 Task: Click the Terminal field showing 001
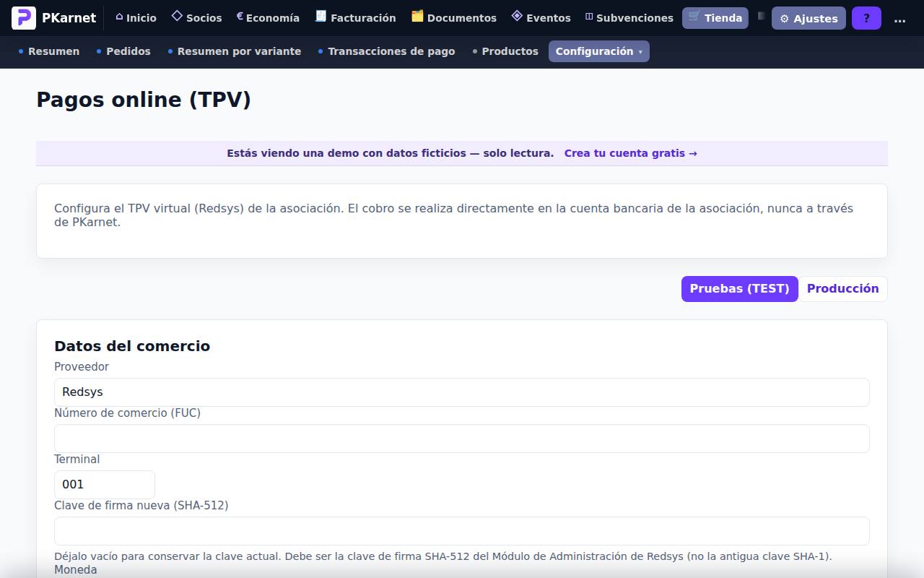(105, 485)
